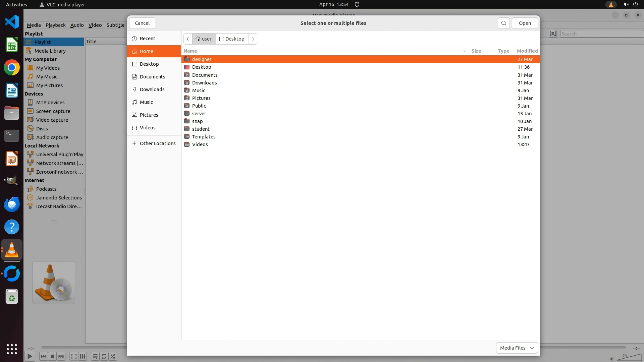Toggle random shuffle playback

click(113, 356)
